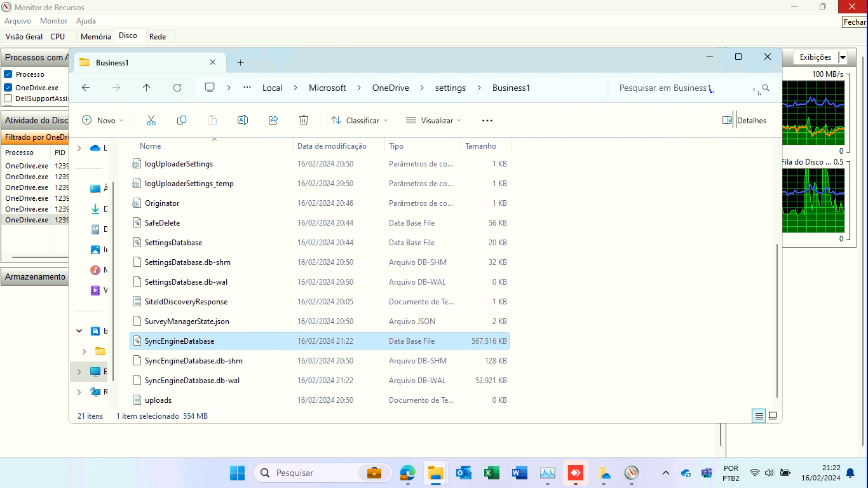Select the uploads text document
Viewport: 868px width, 488px height.
tap(319, 400)
